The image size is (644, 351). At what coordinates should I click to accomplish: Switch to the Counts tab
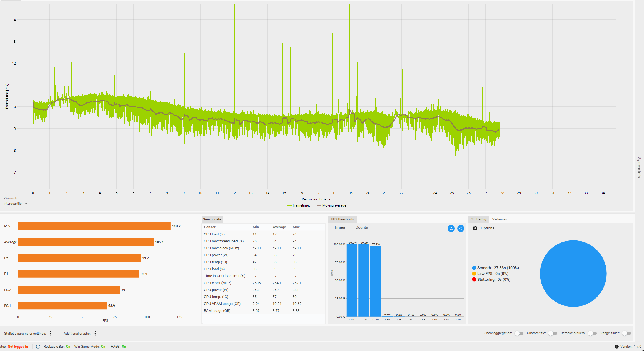pos(361,227)
